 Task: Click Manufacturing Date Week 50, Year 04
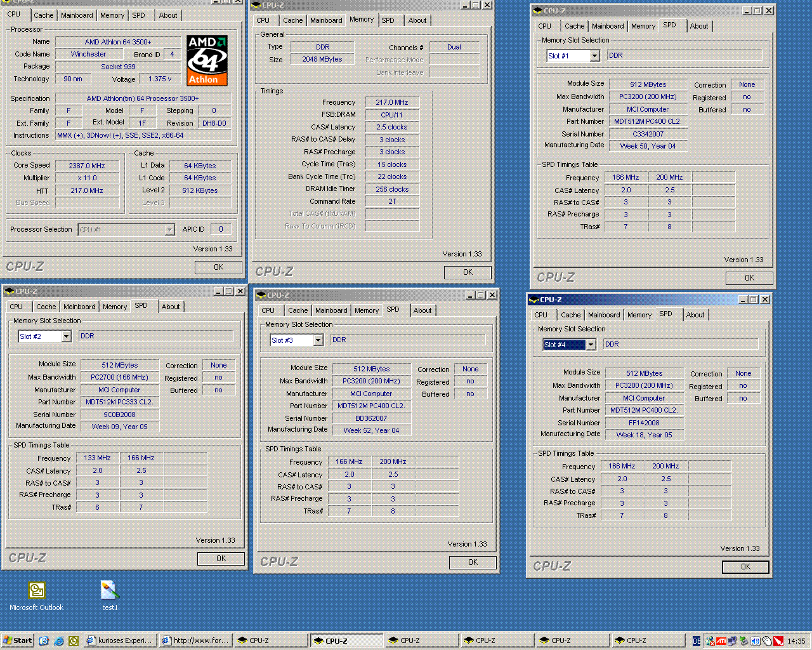pos(648,146)
